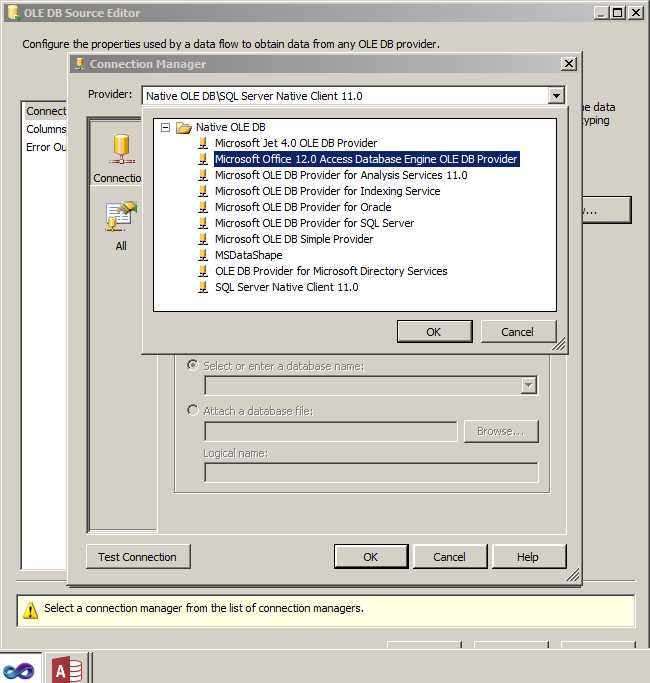Click icon beside OLE DB Simple Provider

tap(203, 239)
